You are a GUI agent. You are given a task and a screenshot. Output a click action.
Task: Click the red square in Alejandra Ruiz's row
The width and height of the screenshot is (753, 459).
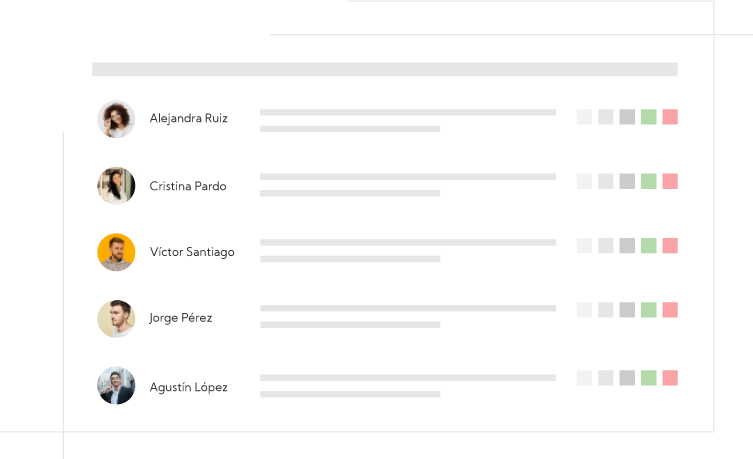[670, 117]
